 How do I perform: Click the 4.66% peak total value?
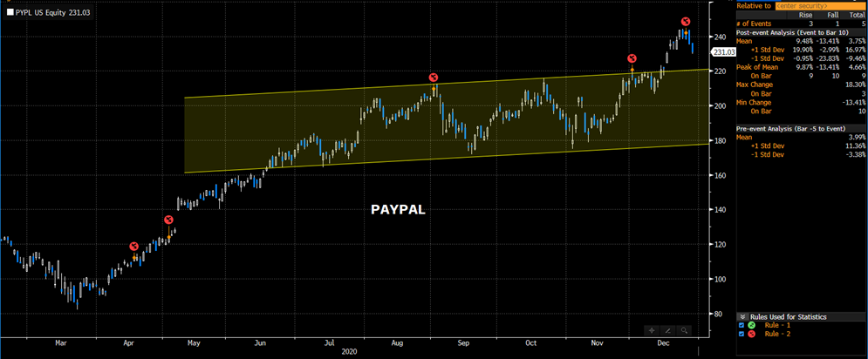click(x=855, y=67)
